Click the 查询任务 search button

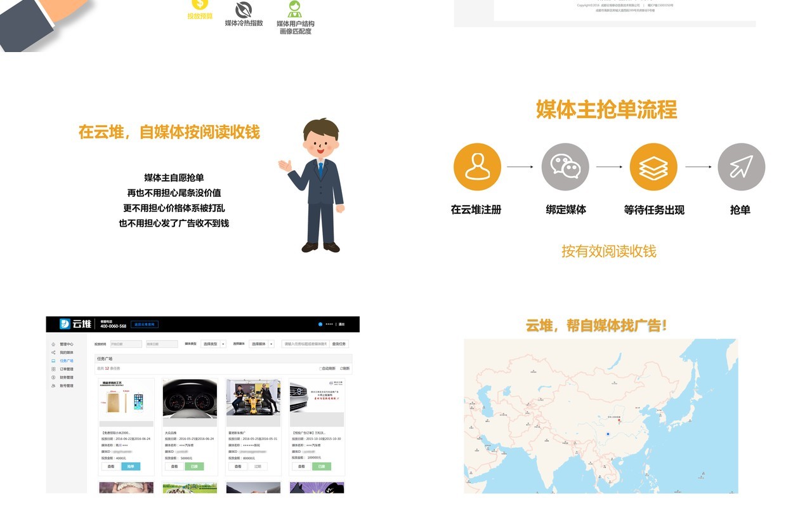(339, 344)
